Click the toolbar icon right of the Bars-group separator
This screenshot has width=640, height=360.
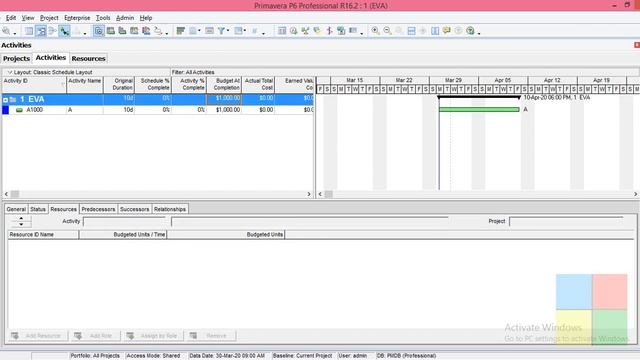282,31
